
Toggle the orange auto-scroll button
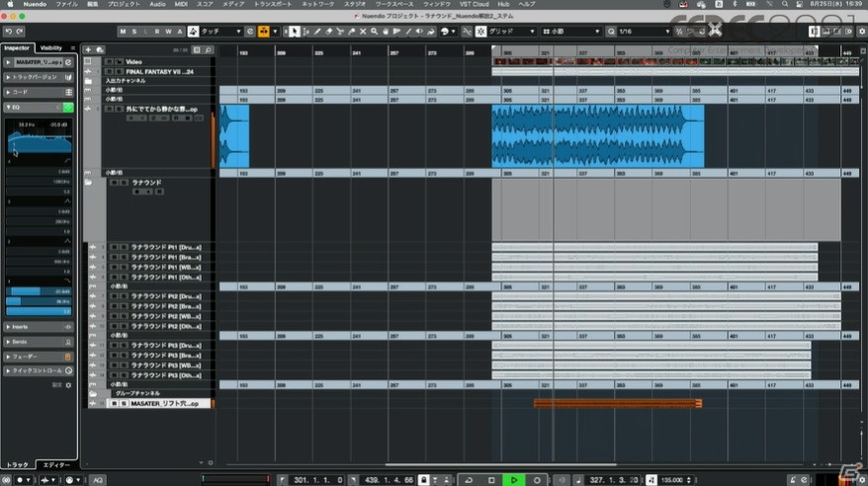click(264, 32)
